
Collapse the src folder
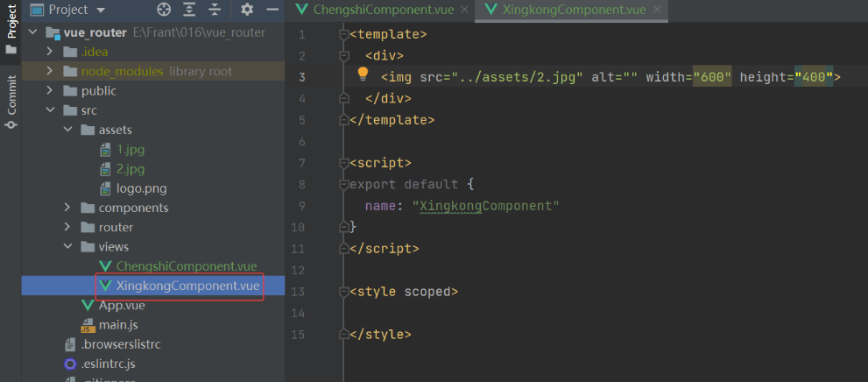(50, 110)
